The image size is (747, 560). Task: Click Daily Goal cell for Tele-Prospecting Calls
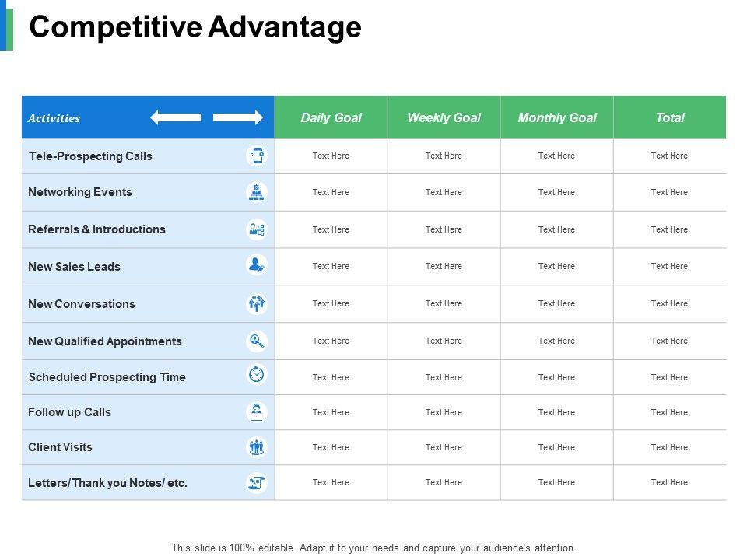coord(331,156)
